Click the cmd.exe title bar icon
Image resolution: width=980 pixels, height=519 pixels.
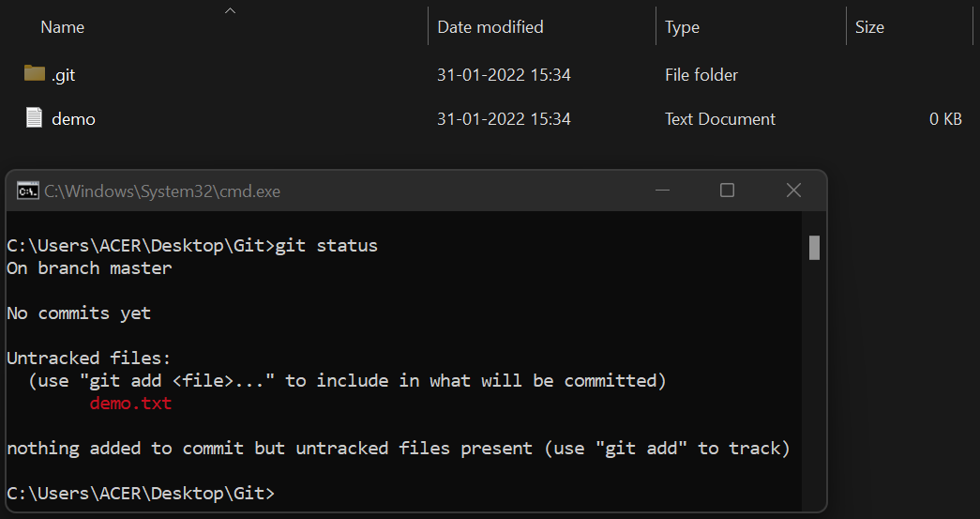[28, 191]
